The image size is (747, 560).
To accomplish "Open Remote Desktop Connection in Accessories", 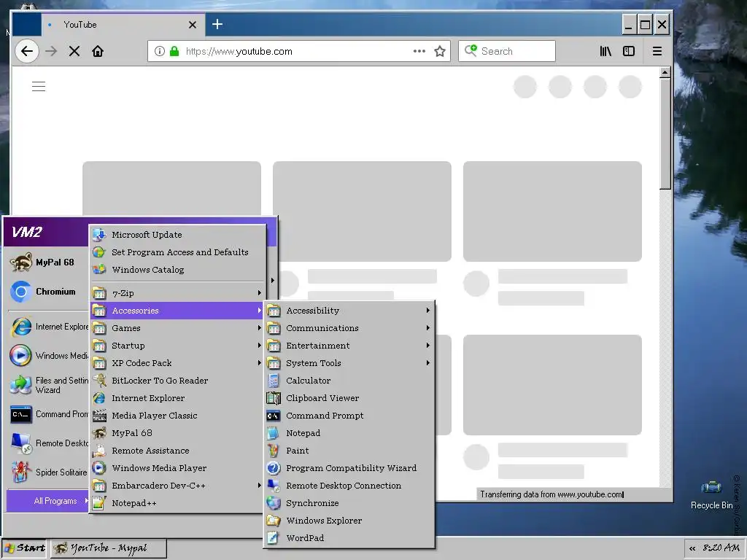I will point(349,486).
